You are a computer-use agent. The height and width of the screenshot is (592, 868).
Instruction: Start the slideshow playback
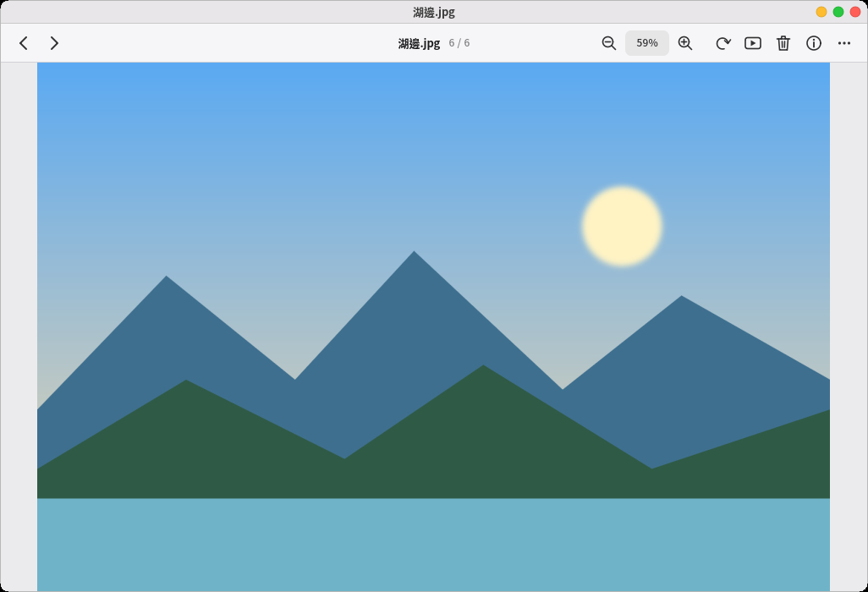(753, 43)
